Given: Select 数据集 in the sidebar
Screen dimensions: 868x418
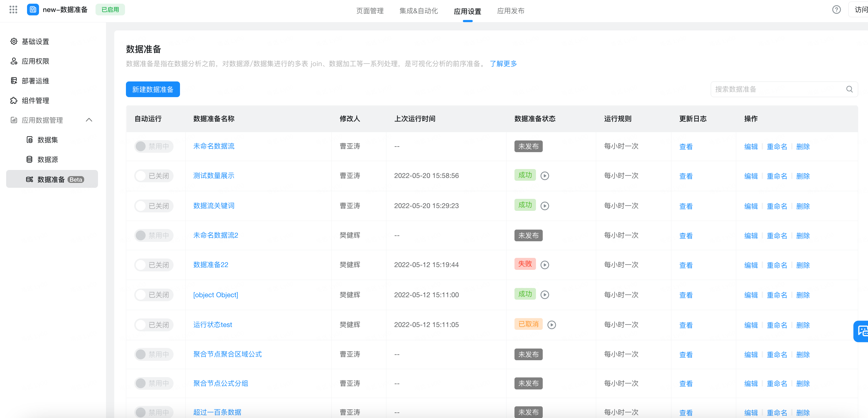Looking at the screenshot, I should click(x=48, y=140).
